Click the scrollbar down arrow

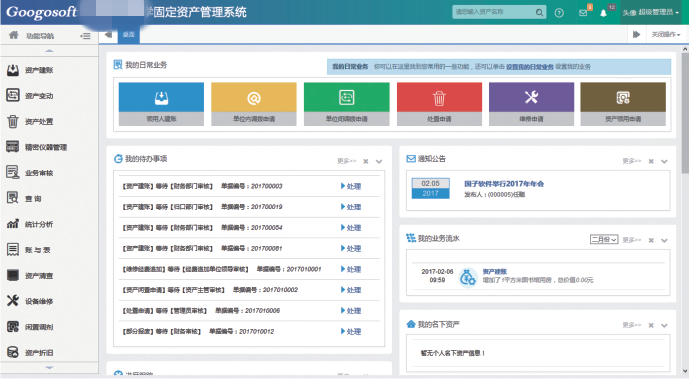pos(685,372)
